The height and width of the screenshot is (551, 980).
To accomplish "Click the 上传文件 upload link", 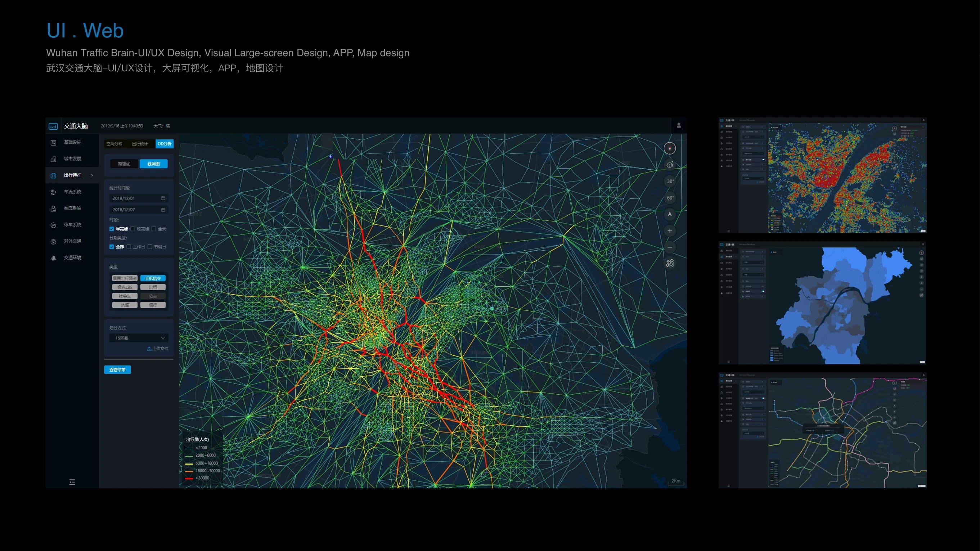I will tap(157, 349).
